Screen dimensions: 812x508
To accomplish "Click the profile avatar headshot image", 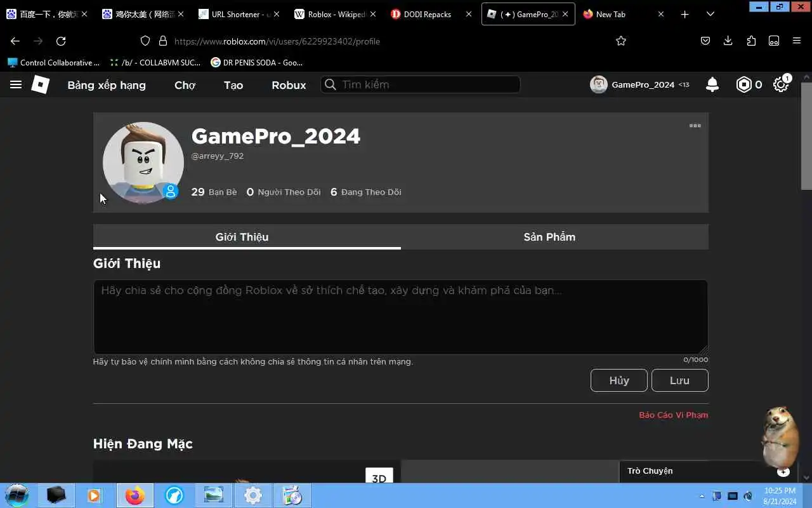I will point(143,163).
